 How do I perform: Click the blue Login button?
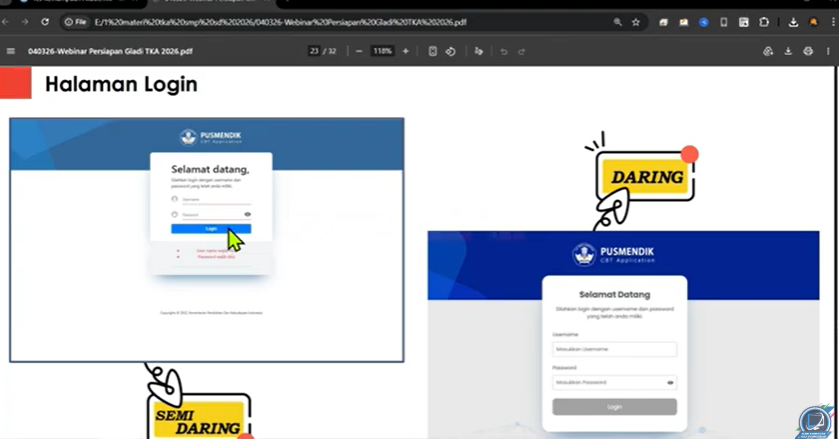pos(211,229)
